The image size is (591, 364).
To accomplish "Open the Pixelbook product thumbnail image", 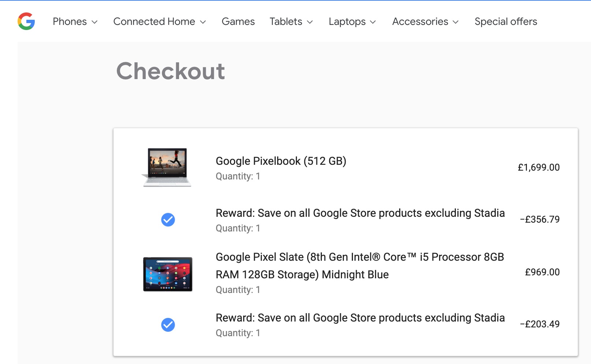I will [x=167, y=167].
